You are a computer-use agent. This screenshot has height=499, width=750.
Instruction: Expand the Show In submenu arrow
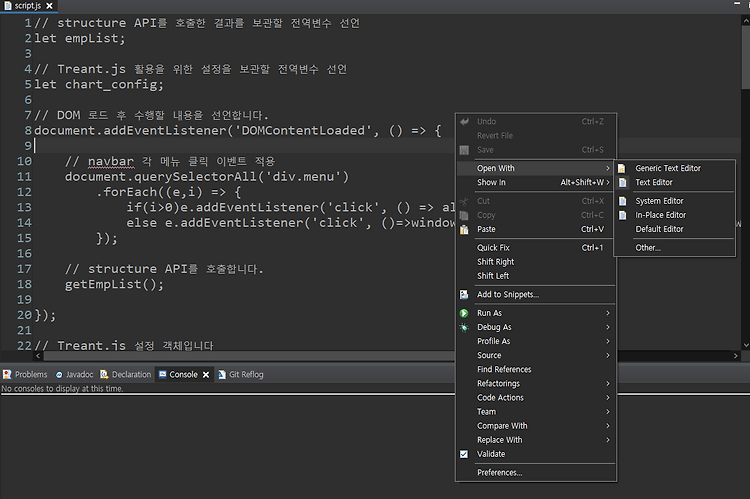(x=608, y=183)
